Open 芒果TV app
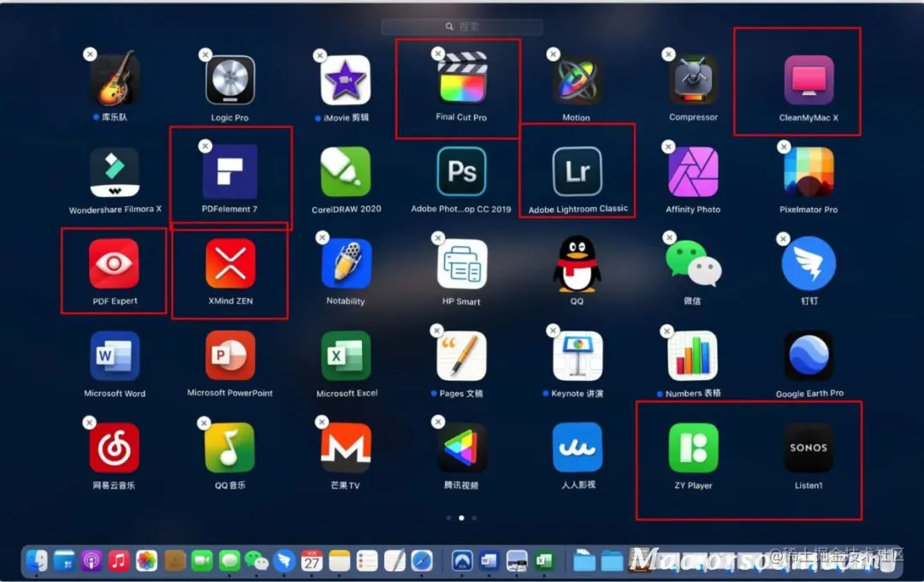This screenshot has width=924, height=582. [x=346, y=448]
